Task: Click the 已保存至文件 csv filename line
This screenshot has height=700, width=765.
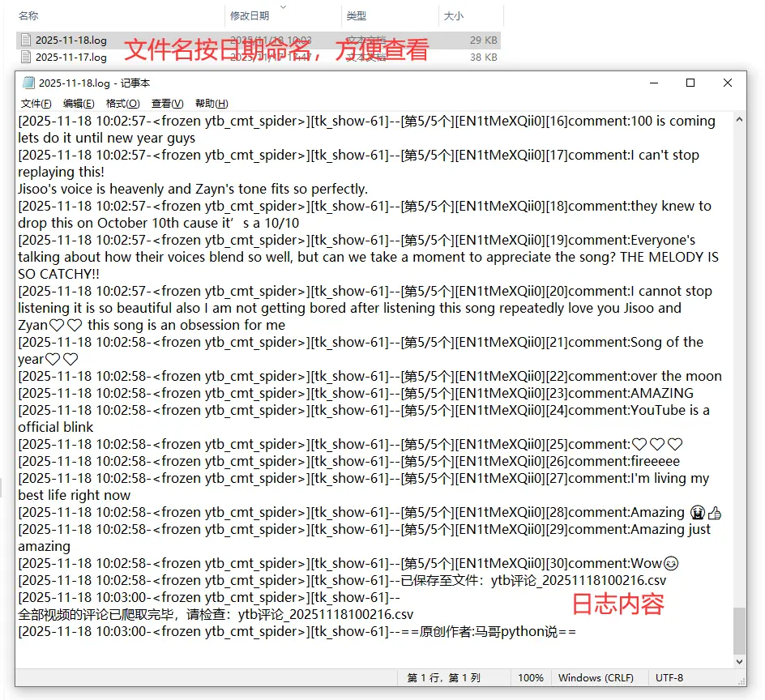Action: click(533, 580)
